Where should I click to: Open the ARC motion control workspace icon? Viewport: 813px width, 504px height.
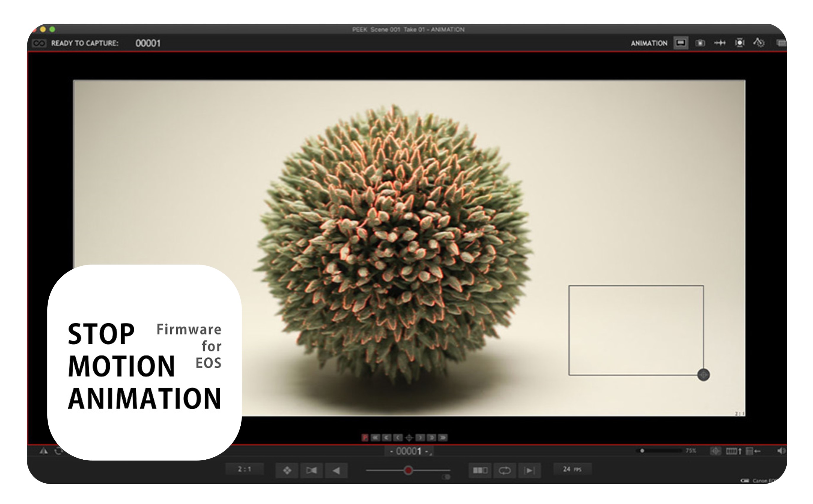point(759,43)
